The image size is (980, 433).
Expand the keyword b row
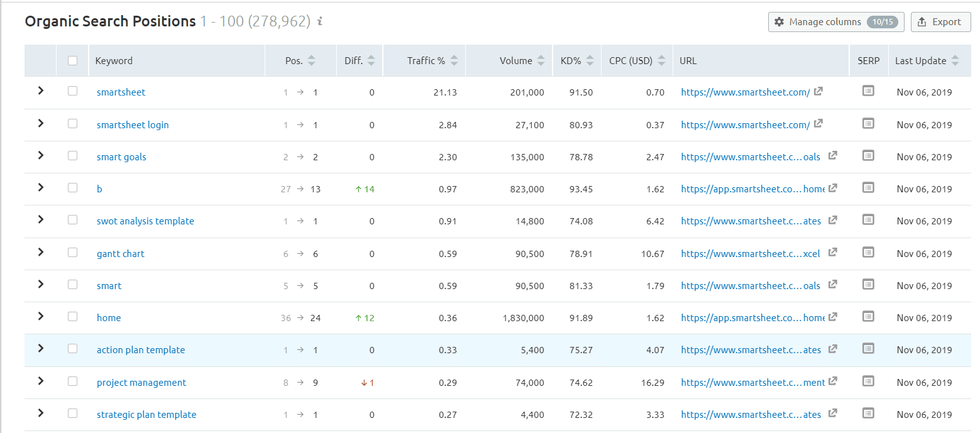click(41, 187)
